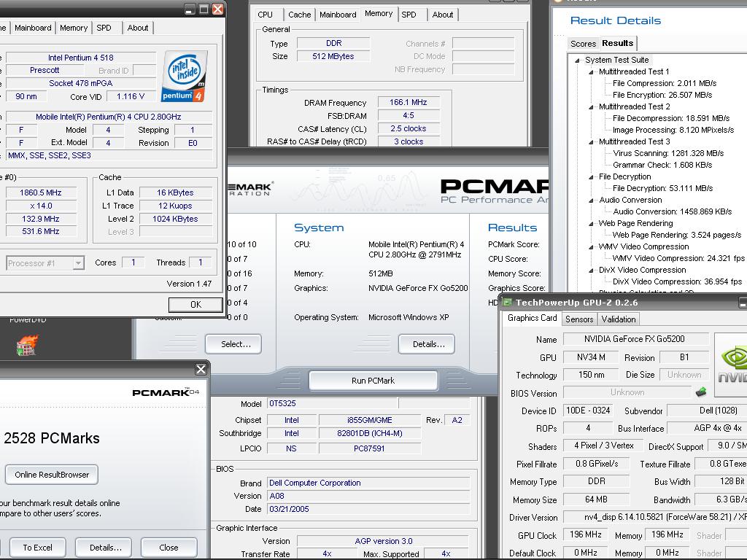
Task: Click the GPU-Z title bar icon
Action: pos(508,303)
